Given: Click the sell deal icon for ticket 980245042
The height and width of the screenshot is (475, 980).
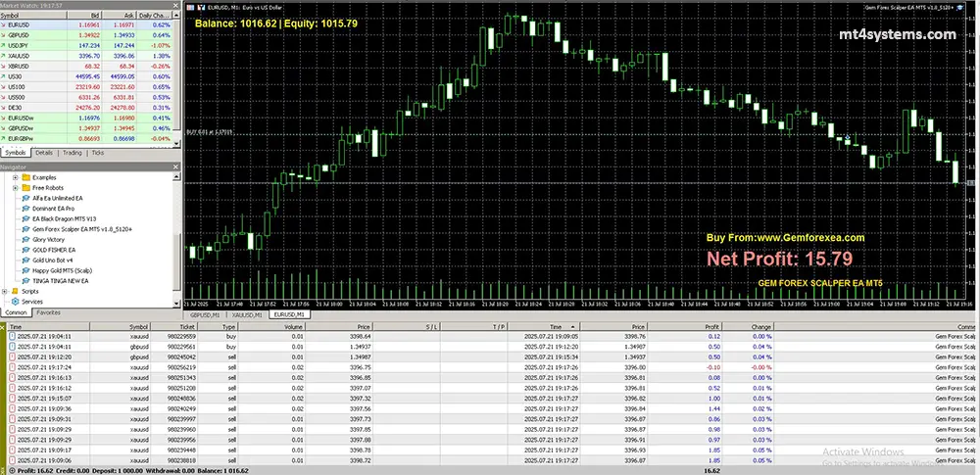Looking at the screenshot, I should coord(13,356).
